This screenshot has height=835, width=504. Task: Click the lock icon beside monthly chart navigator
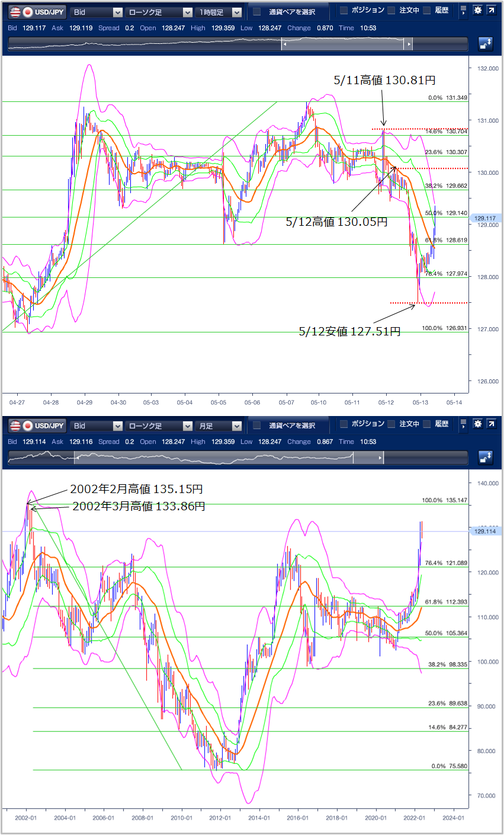pos(486,458)
